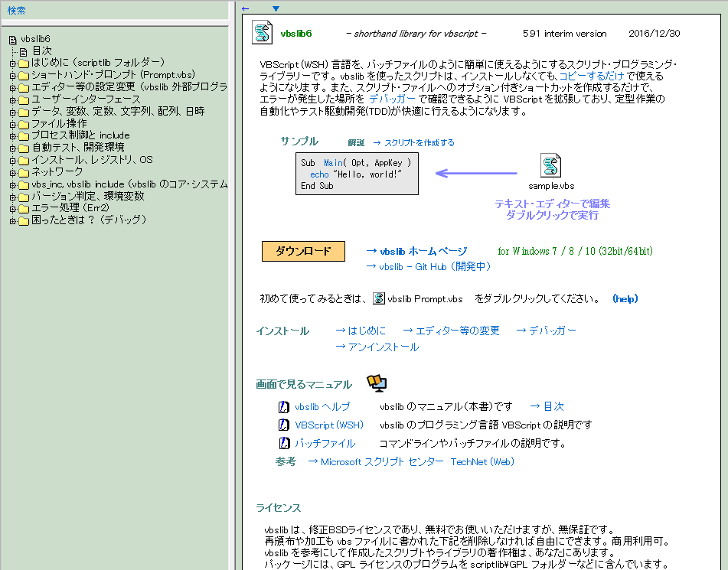This screenshot has width=728, height=570.
Task: Click the help file icon beside vbslib ヘルプ
Action: click(284, 407)
